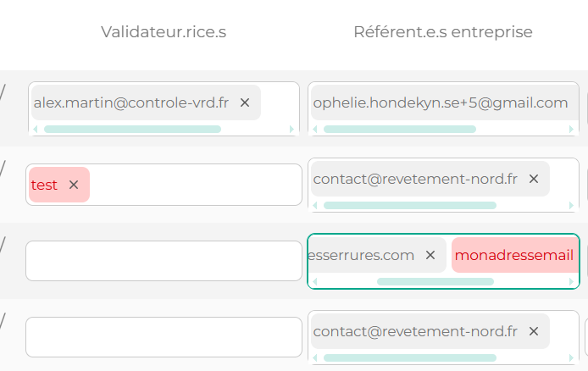Focus the empty Validateur field beside esserrures.com

(164, 261)
